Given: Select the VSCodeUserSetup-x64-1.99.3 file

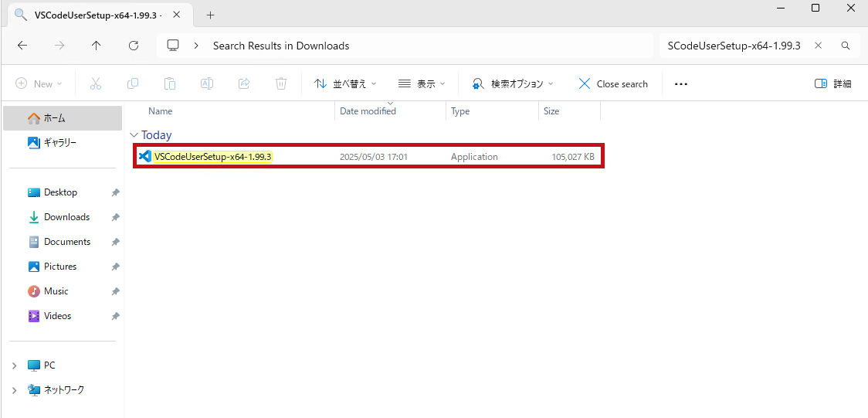Looking at the screenshot, I should coord(368,157).
